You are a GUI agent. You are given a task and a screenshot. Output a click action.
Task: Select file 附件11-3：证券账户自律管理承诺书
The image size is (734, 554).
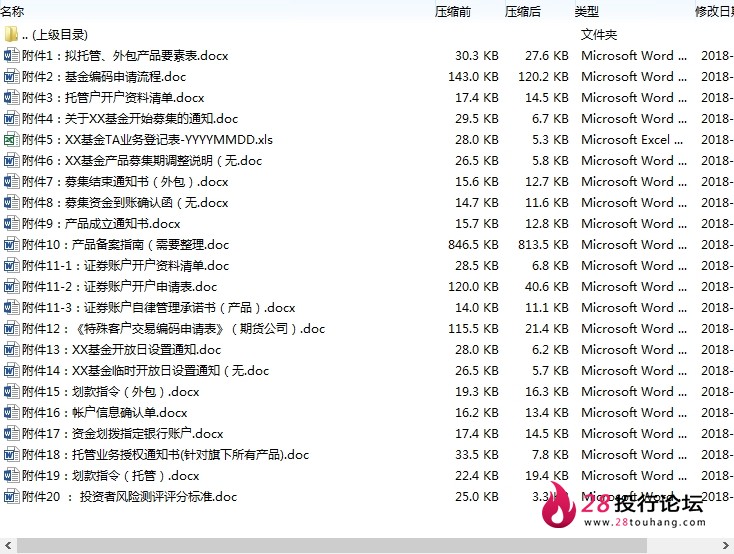point(159,308)
